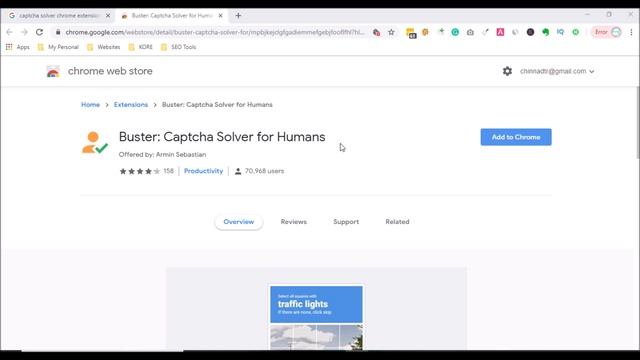This screenshot has width=640, height=360.
Task: Close the captcha solver search tab
Action: [x=108, y=16]
